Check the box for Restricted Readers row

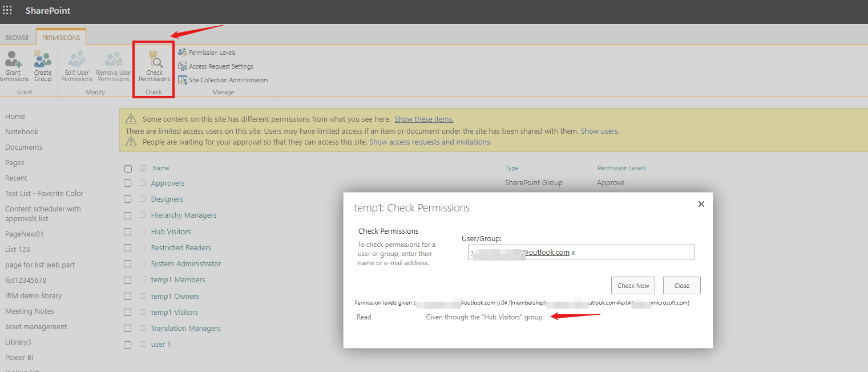coord(128,248)
